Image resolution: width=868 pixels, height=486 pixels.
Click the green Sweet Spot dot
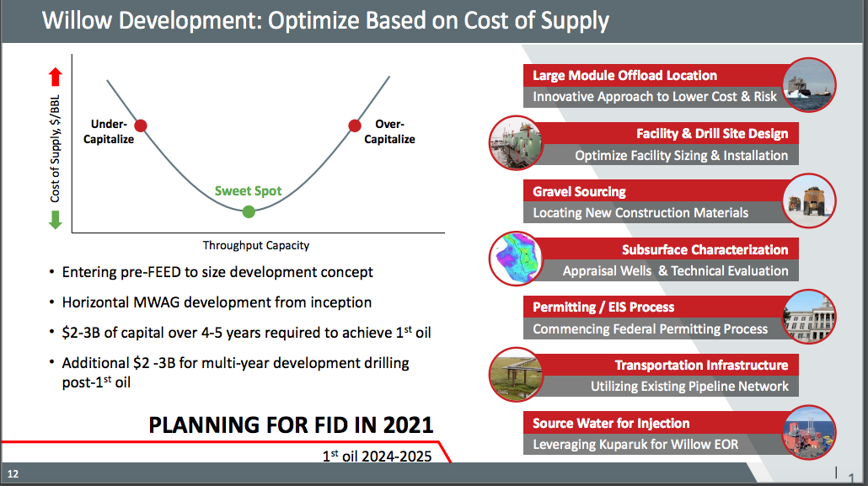(249, 211)
